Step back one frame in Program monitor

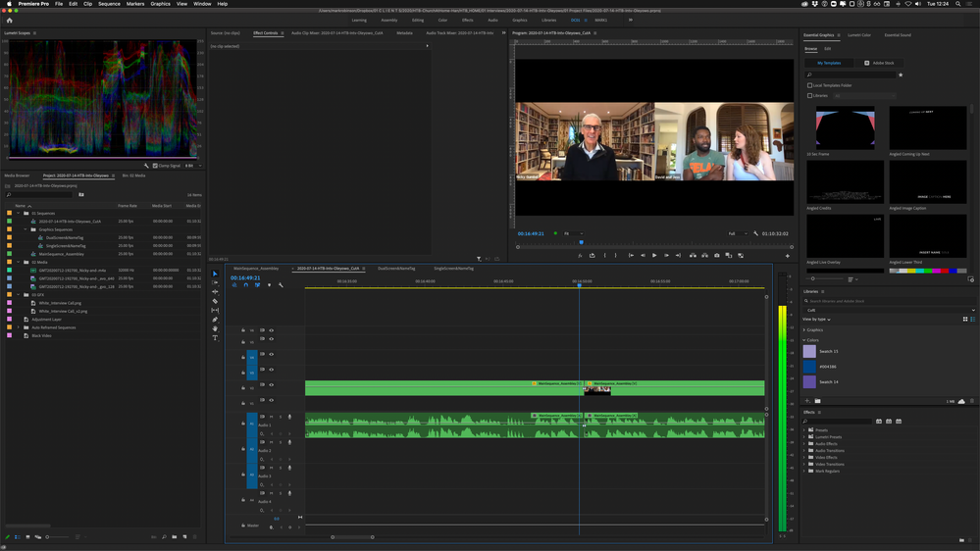[x=643, y=256]
